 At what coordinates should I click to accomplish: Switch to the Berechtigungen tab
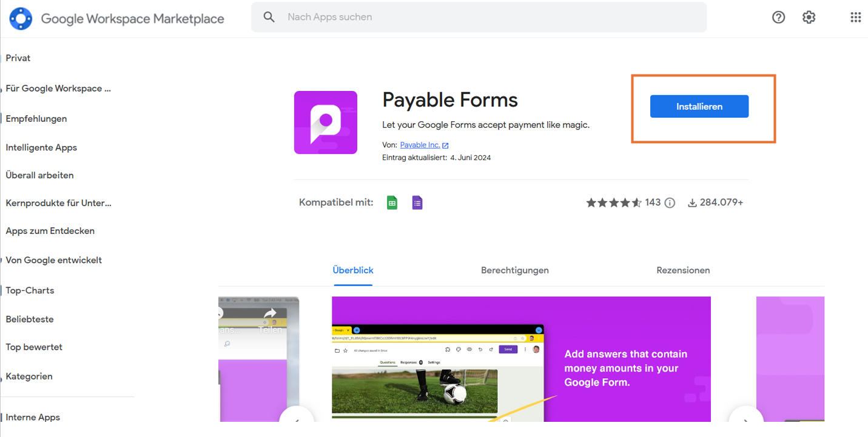[515, 270]
